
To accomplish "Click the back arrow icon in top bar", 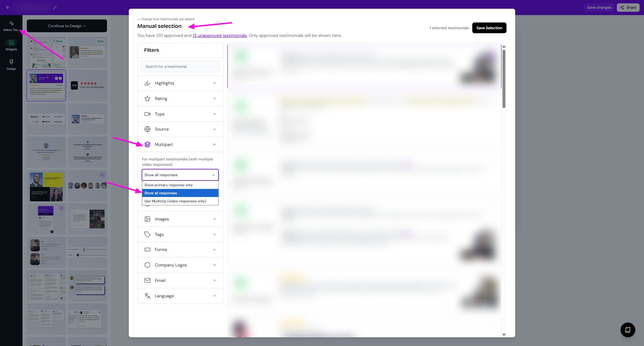I will tap(8, 7).
